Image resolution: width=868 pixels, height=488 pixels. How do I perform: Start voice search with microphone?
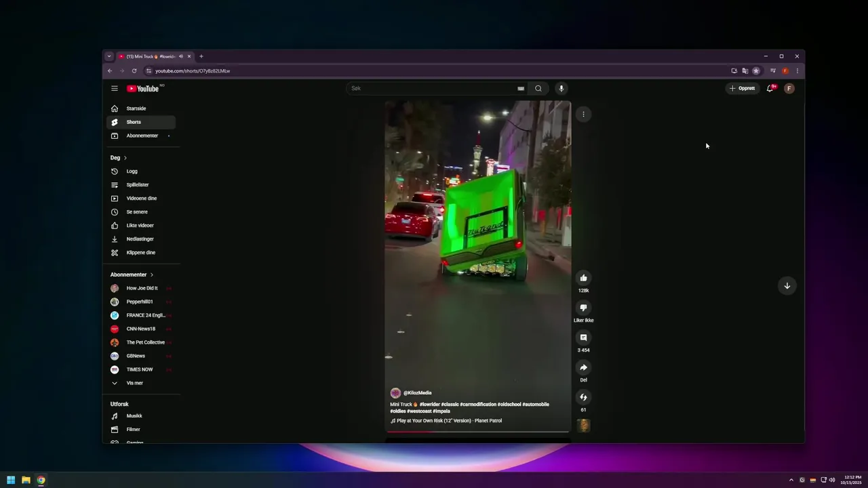pos(561,88)
